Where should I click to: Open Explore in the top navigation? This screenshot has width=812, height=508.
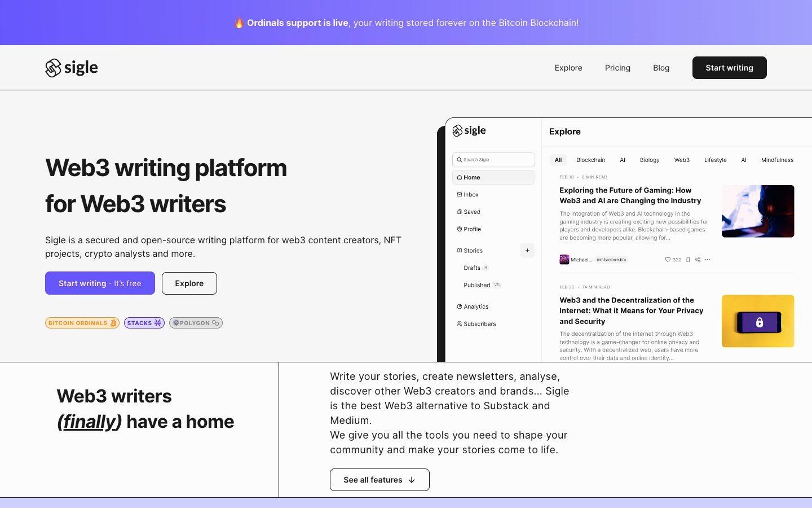pyautogui.click(x=568, y=68)
